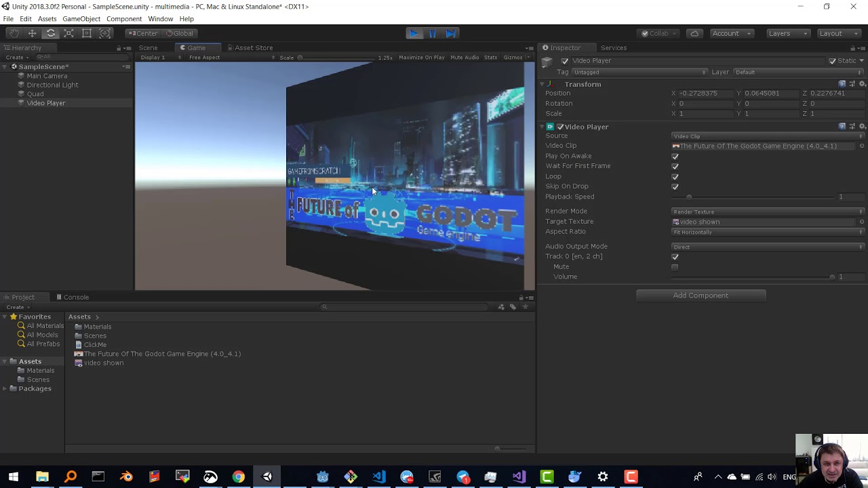Pause the game with the Pause button
The image size is (868, 488).
pos(433,33)
